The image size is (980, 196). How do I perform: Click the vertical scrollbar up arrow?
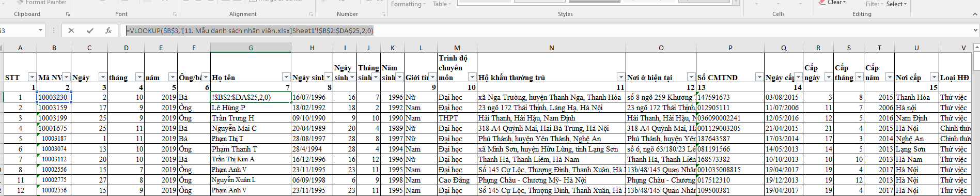[976, 48]
